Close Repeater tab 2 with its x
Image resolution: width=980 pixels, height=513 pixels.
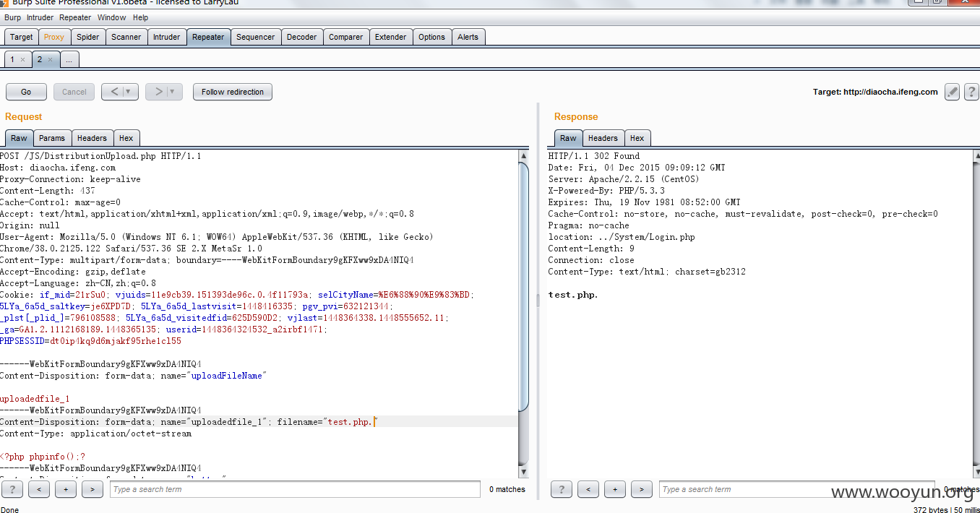tap(50, 60)
